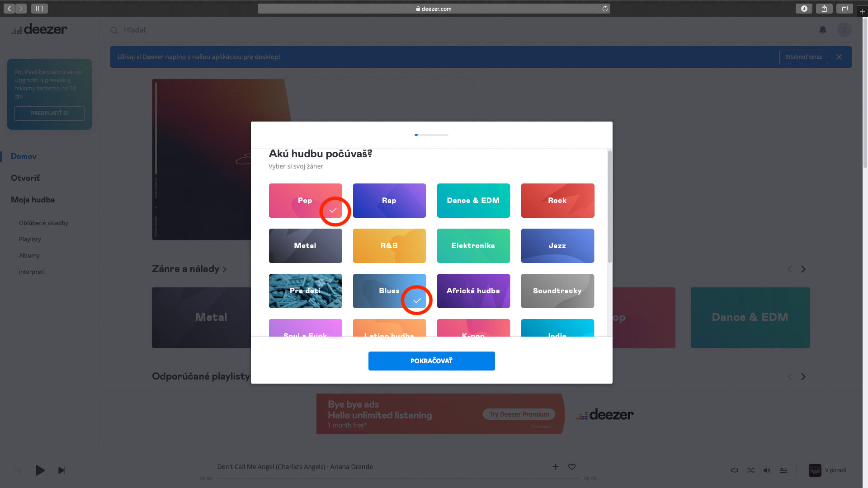Open a new Safari tab
Viewport: 868px width, 488px height.
(x=862, y=11)
